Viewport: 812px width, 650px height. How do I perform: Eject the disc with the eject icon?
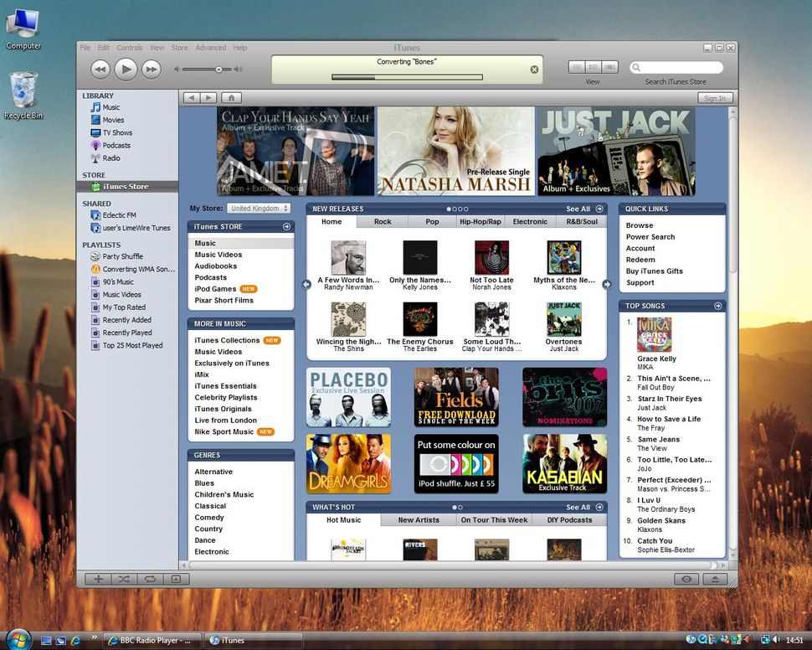716,579
